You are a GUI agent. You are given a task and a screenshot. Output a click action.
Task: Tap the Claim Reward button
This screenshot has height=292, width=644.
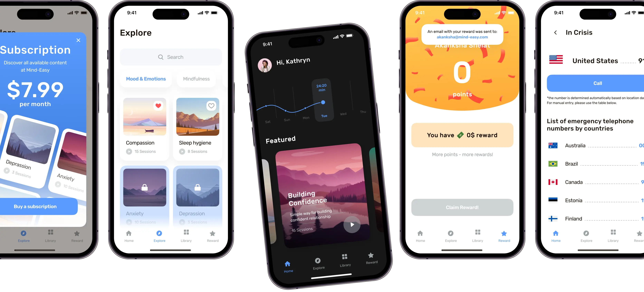click(462, 207)
